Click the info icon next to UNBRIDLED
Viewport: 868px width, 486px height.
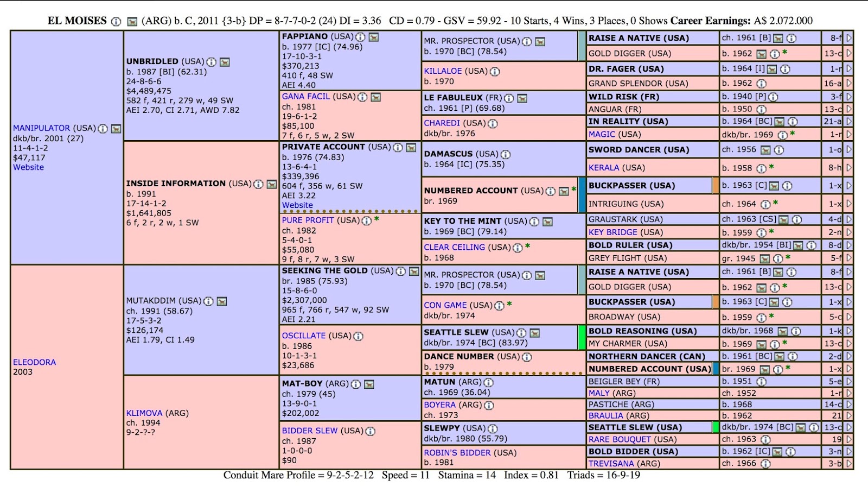tap(211, 62)
